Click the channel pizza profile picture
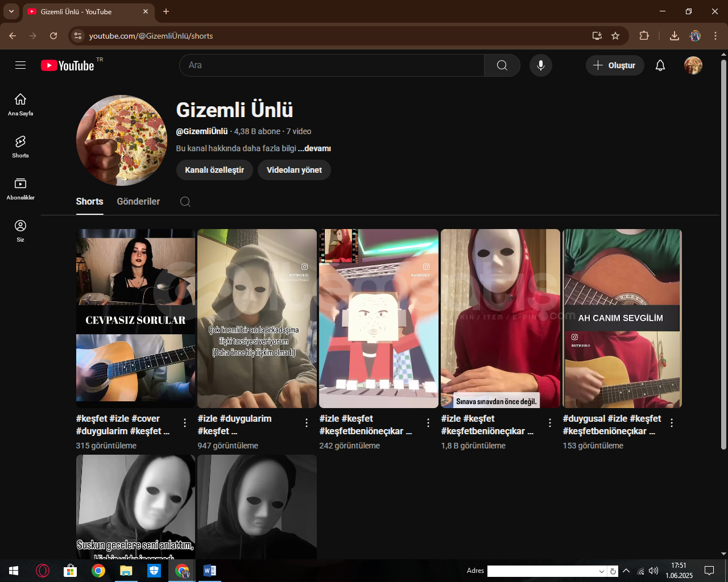The width and height of the screenshot is (728, 582). coord(122,140)
